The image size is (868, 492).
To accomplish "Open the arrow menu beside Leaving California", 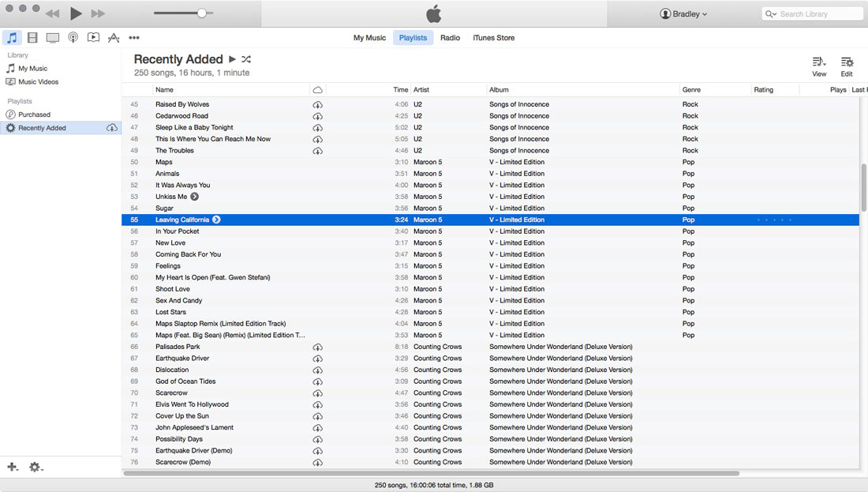I will 216,220.
